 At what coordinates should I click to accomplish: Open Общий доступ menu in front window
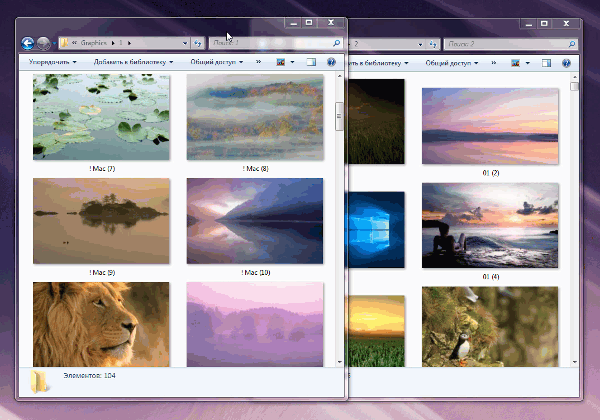(x=217, y=62)
